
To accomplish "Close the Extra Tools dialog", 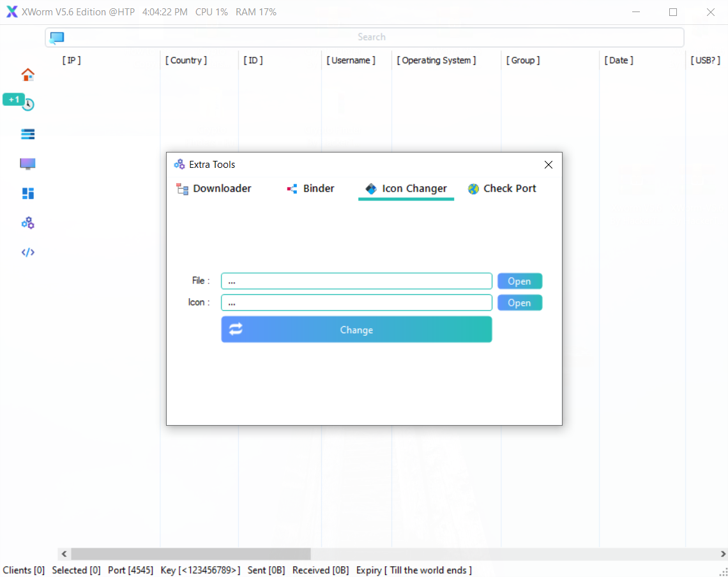I will [x=549, y=165].
